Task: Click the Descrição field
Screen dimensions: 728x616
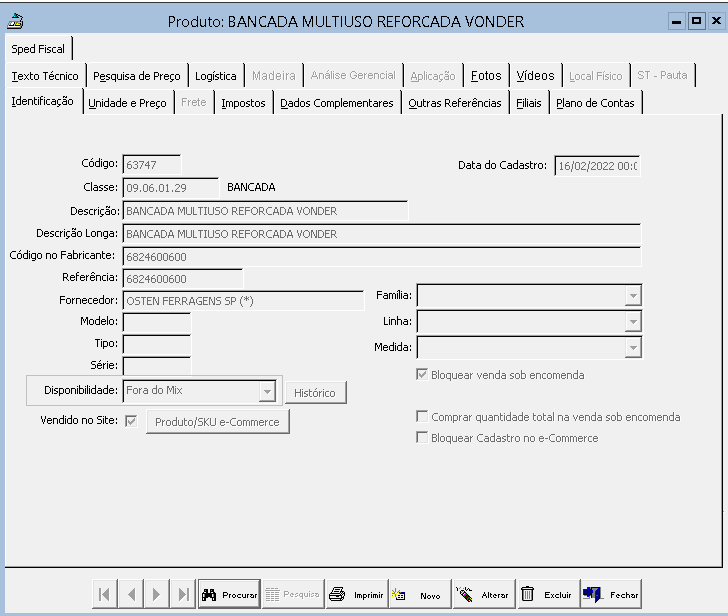Action: (265, 211)
